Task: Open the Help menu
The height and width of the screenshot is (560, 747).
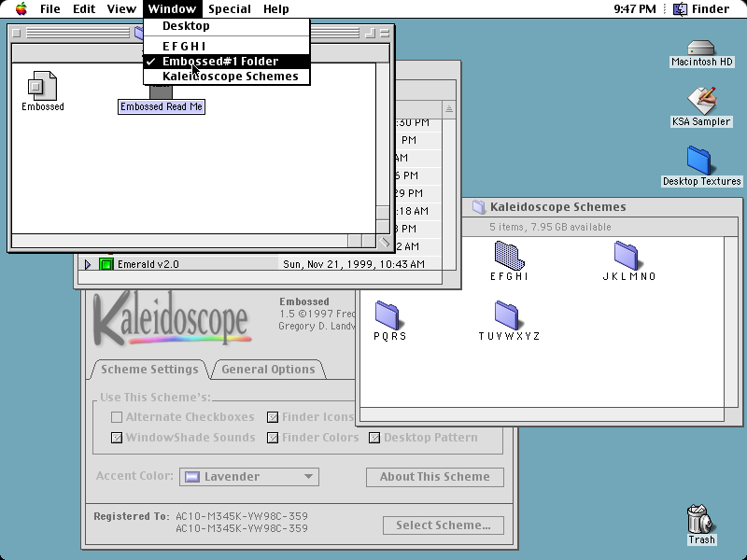Action: (x=276, y=8)
